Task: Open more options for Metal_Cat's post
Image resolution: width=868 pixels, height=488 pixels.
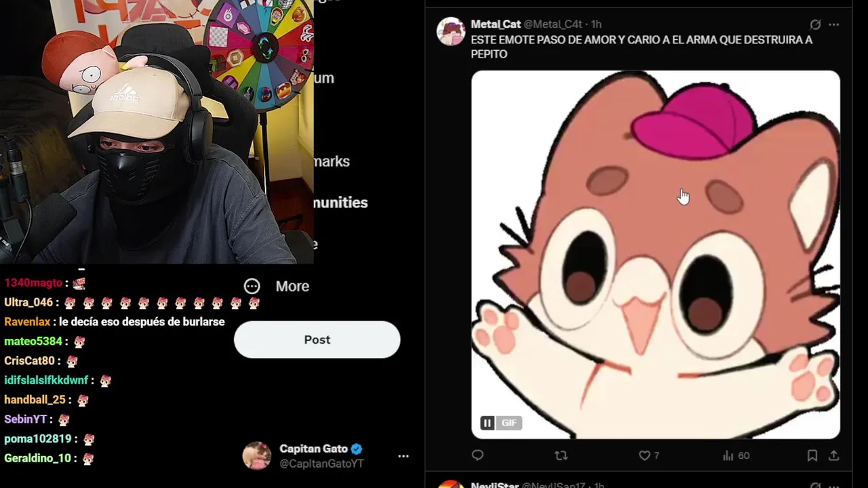Action: tap(834, 24)
